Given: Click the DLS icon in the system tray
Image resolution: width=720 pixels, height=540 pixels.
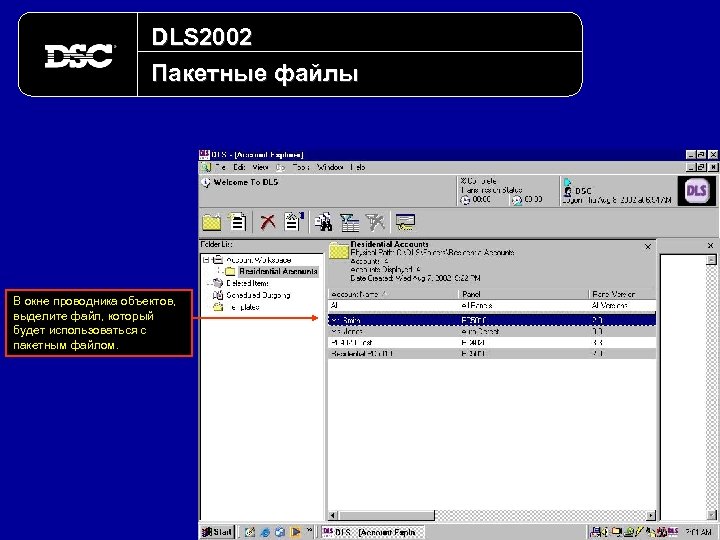Looking at the screenshot, I should pos(672,532).
